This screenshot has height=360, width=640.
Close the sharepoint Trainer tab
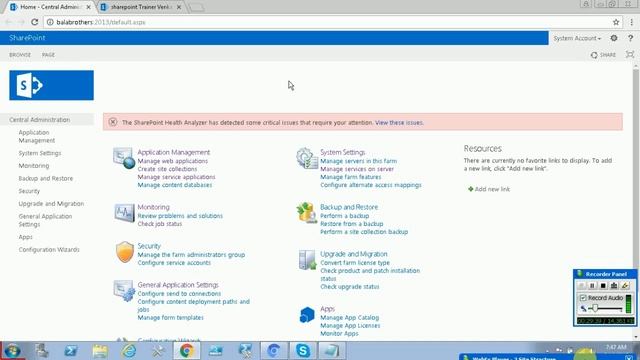click(x=179, y=7)
